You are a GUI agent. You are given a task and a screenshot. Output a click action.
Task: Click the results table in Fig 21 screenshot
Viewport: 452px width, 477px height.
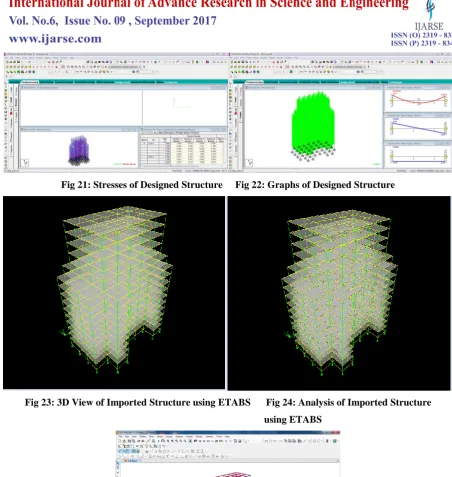183,149
